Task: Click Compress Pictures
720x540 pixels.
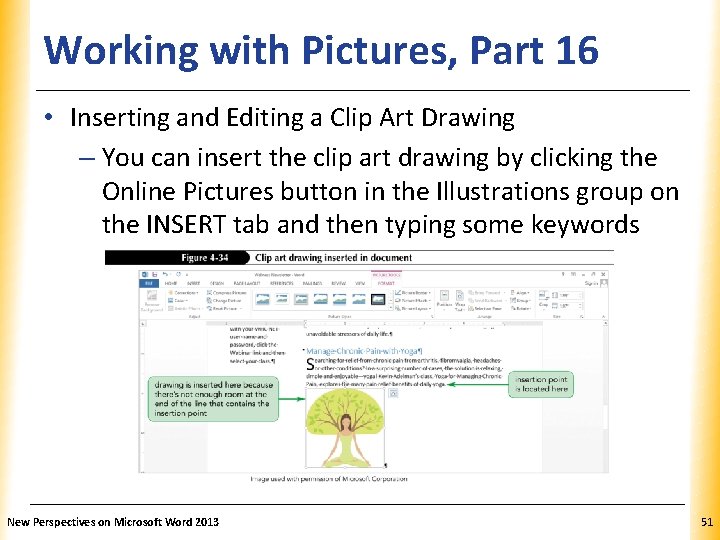Action: tap(227, 292)
